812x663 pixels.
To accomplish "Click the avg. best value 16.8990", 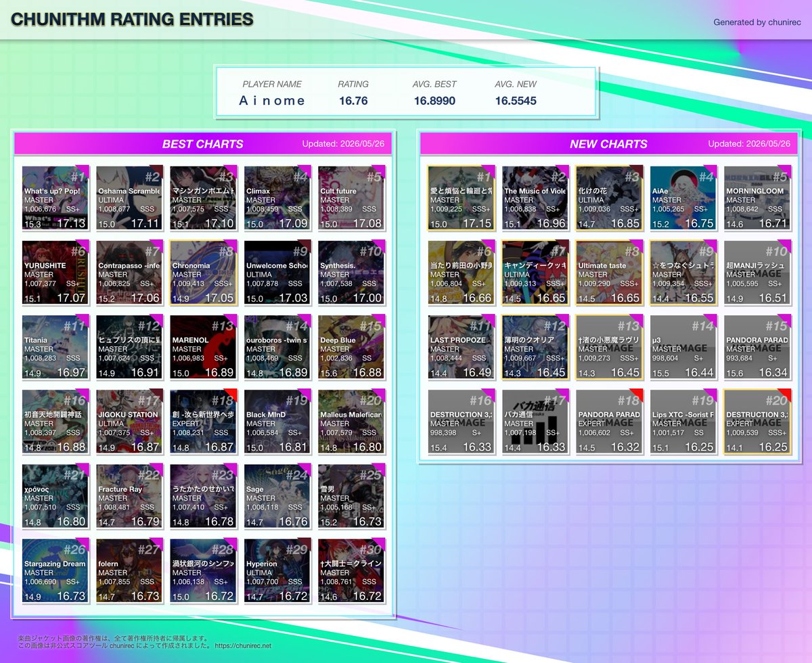I will [x=434, y=101].
